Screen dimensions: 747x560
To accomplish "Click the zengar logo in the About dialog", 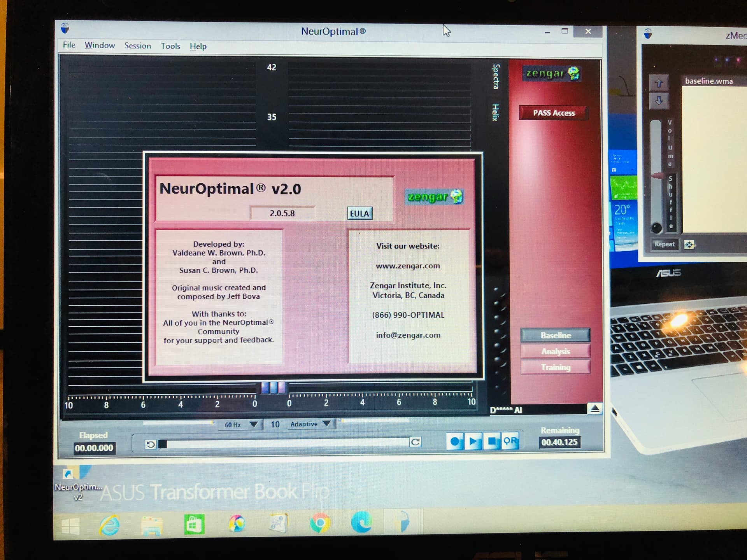I will click(x=435, y=196).
